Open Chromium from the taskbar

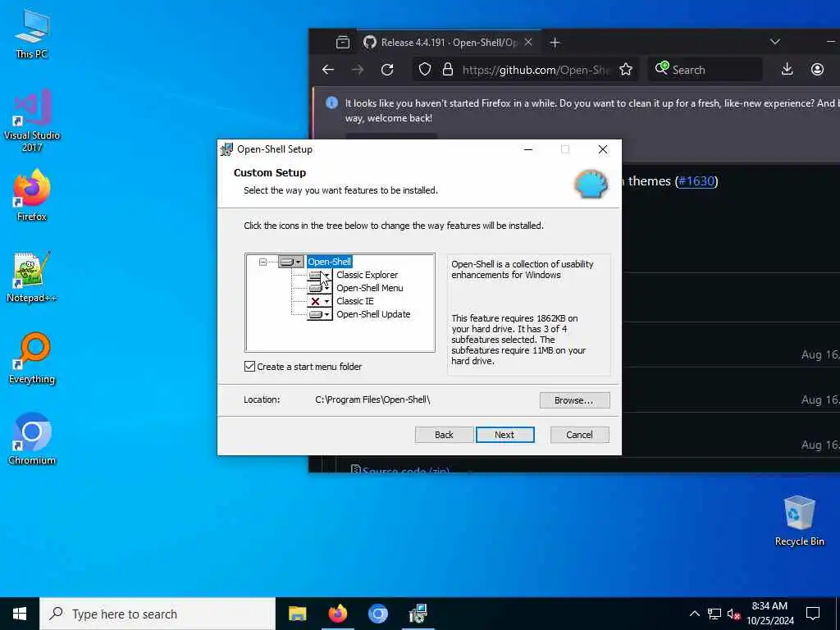(x=377, y=614)
